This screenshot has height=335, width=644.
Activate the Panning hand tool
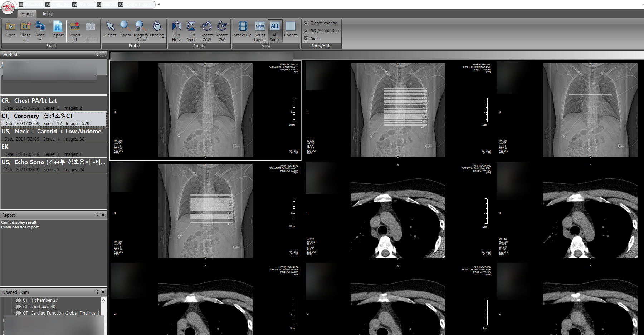pos(157,30)
